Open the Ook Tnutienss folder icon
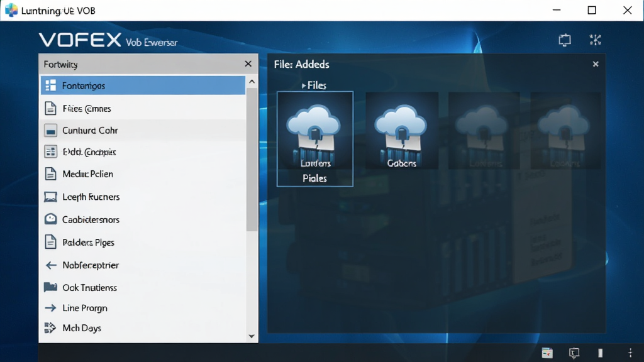 (x=50, y=287)
